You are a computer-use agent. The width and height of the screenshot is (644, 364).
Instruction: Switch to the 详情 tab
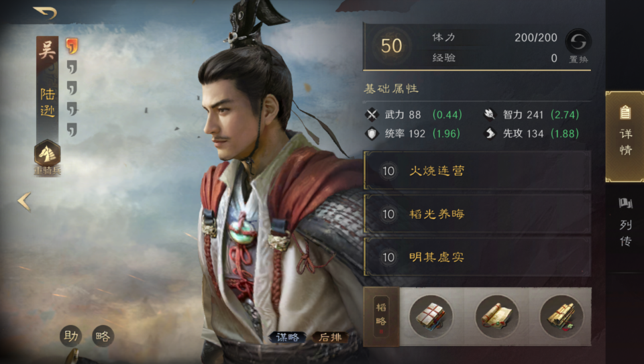point(625,137)
